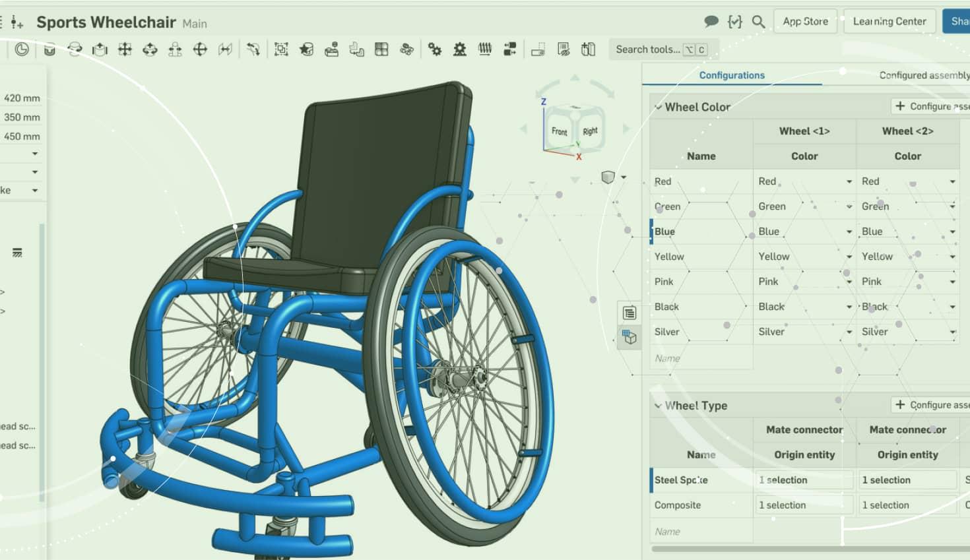
Task: Select the four-arrow move tool in toolbar
Action: coord(125,49)
